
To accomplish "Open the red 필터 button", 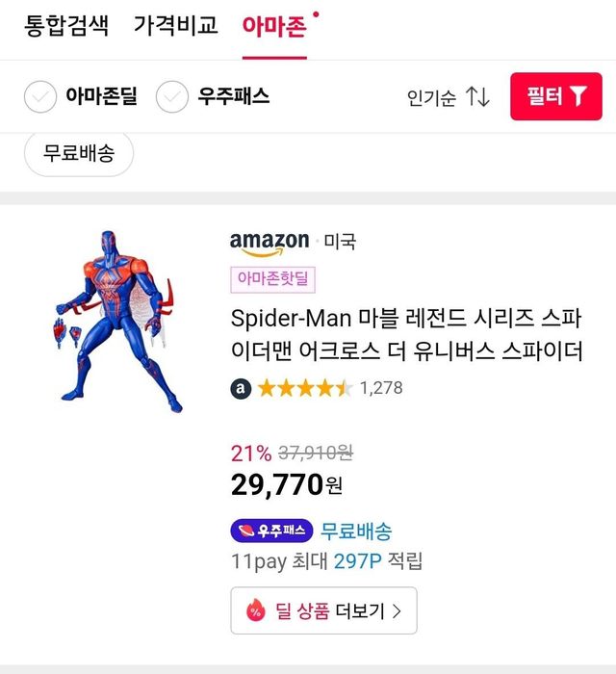I will [555, 96].
